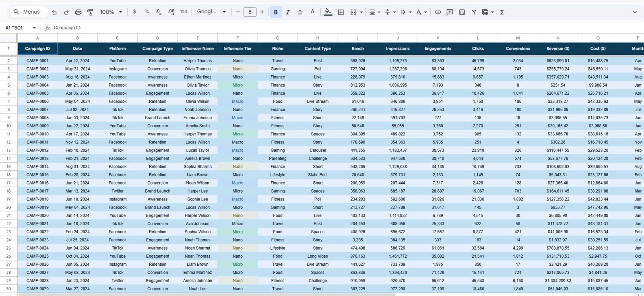
Task: Open the Borders tool
Action: (341, 12)
